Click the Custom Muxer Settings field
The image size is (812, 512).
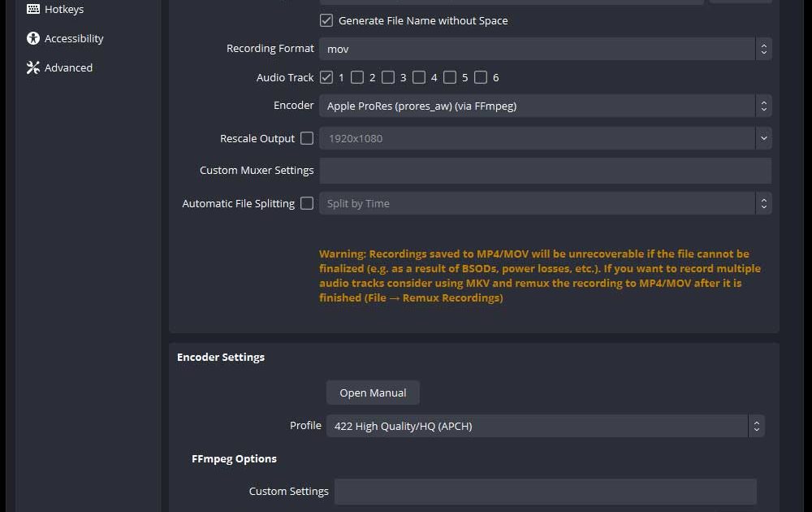tap(544, 171)
